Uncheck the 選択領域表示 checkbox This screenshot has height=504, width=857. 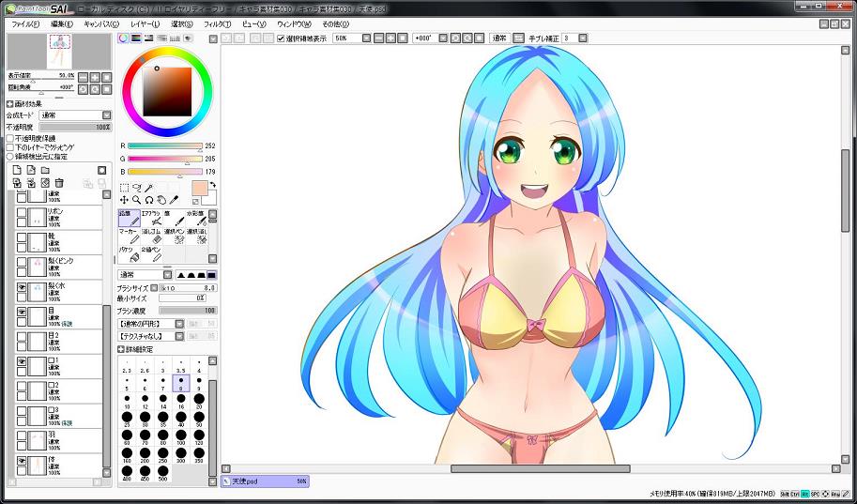pyautogui.click(x=282, y=38)
